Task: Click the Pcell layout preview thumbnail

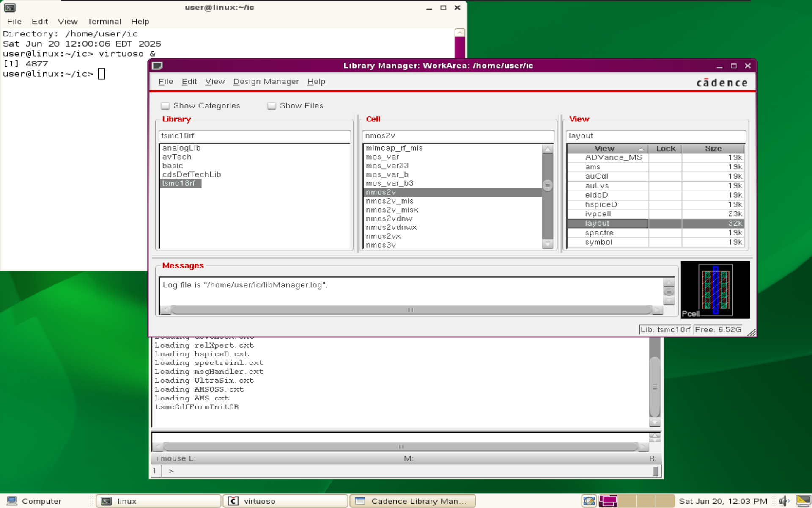Action: point(715,290)
